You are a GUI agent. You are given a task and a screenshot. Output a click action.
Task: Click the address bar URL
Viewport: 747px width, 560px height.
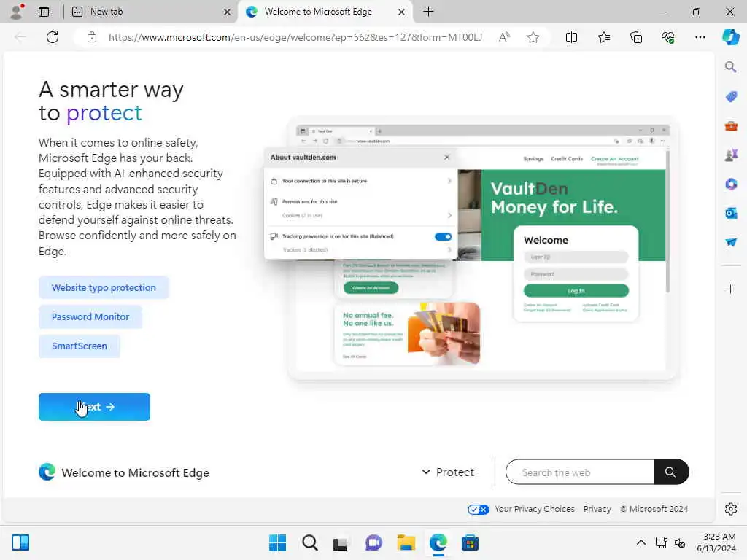[x=295, y=37]
